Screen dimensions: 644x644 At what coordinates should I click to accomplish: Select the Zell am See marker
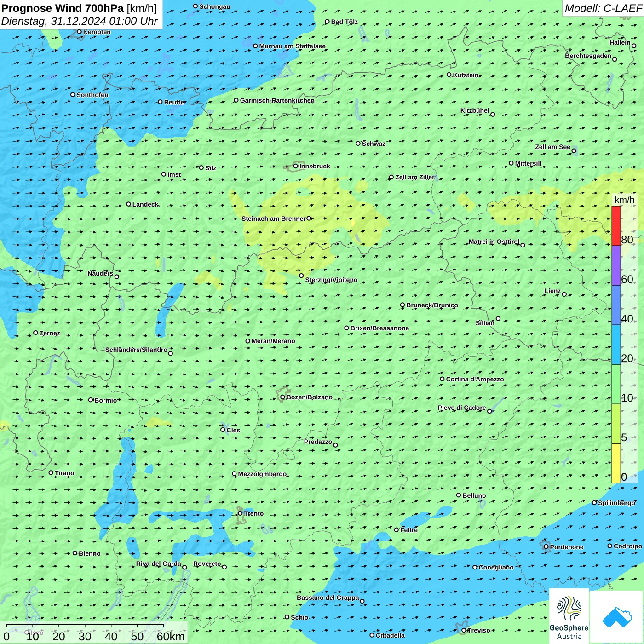(574, 151)
